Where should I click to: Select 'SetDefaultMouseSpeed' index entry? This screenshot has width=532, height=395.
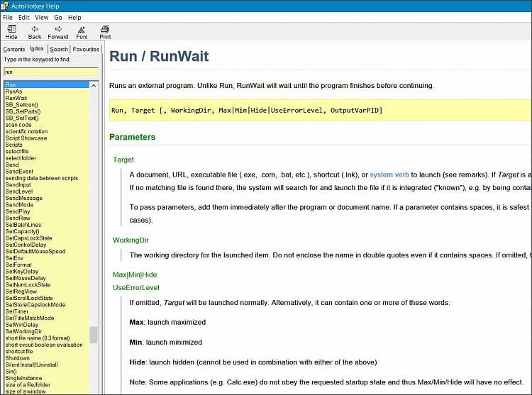[x=35, y=252]
